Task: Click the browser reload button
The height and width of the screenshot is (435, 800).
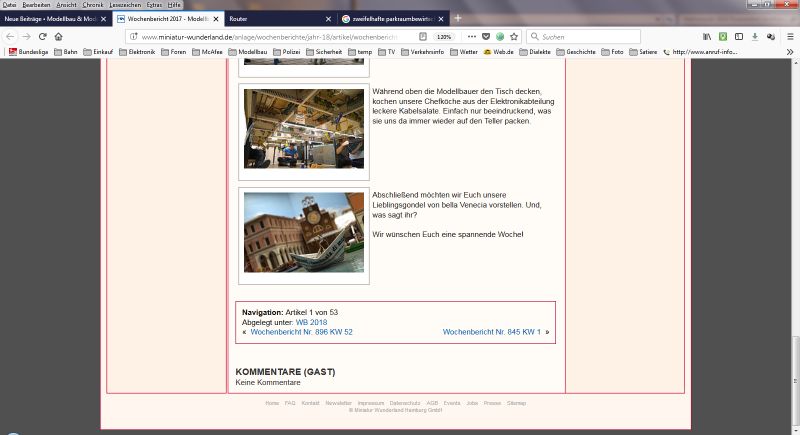Action: pos(42,36)
